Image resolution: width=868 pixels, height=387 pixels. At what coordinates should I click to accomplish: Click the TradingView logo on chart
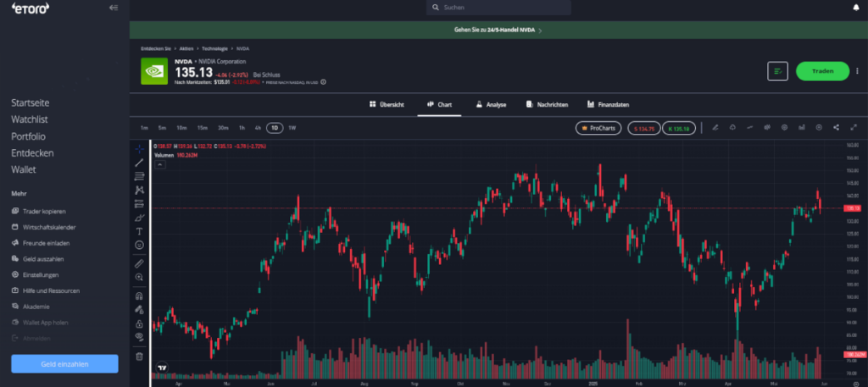point(162,367)
